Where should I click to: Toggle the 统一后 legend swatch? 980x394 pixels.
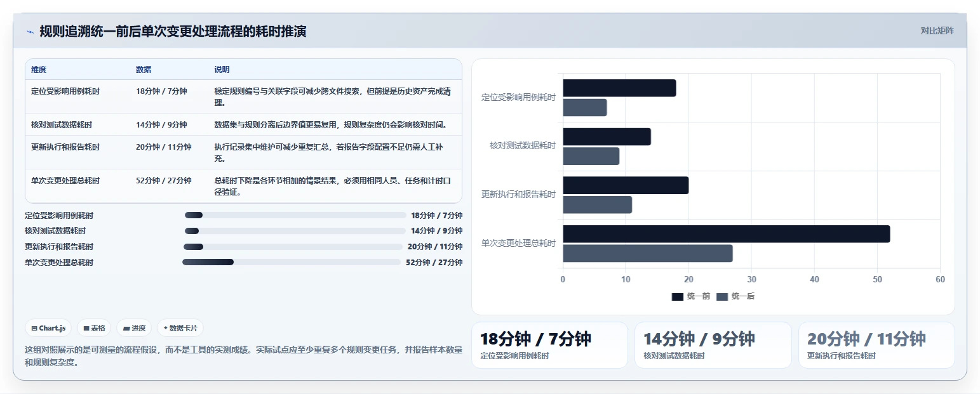pyautogui.click(x=722, y=296)
